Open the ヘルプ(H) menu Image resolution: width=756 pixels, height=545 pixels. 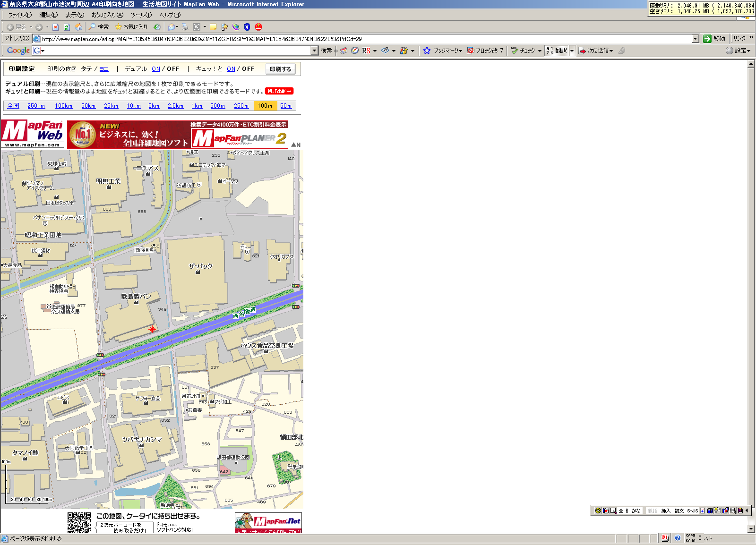coord(170,15)
